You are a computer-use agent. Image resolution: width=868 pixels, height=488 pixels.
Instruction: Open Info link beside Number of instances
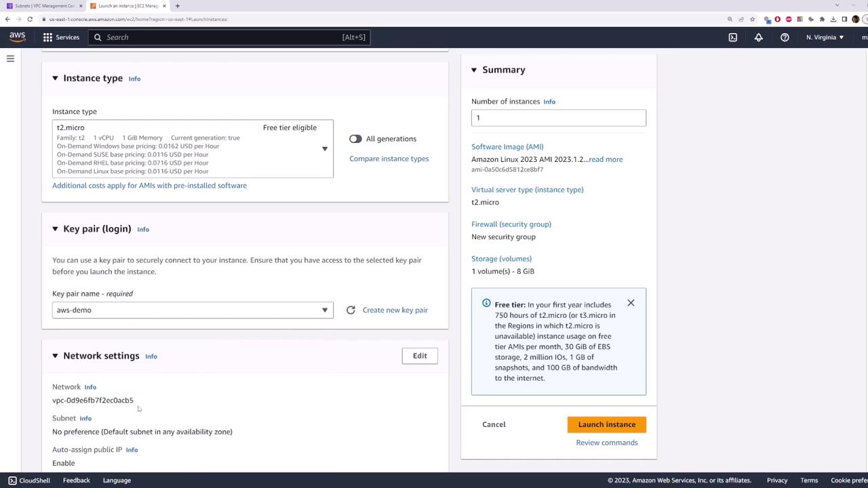[x=549, y=102]
